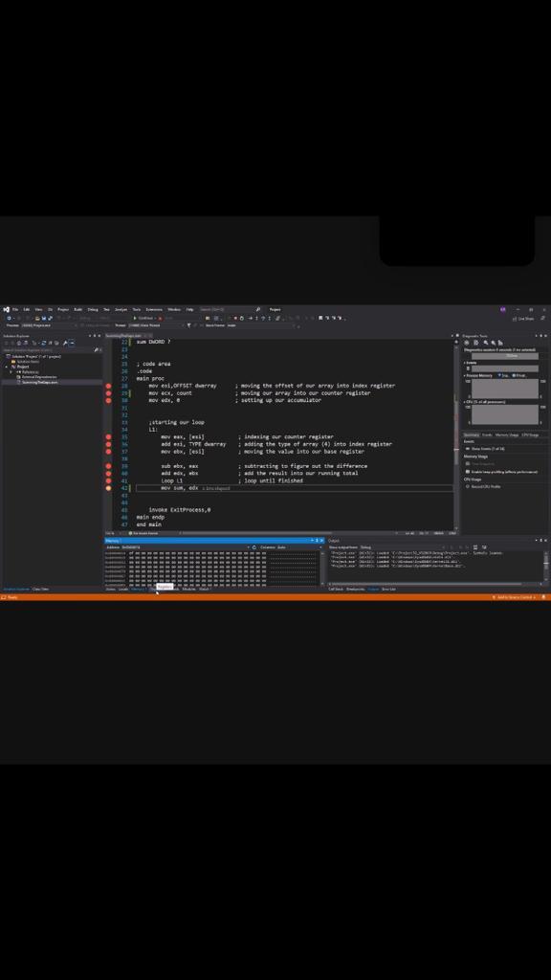Collapse the Process Memory graph section
The image size is (551, 980).
click(x=465, y=375)
